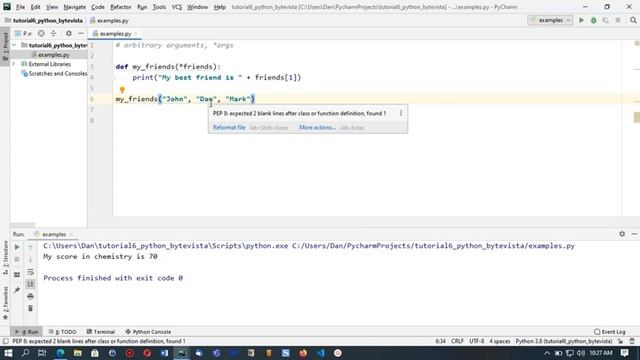Run with coverage icon in top toolbar
The image size is (640, 360).
coord(605,20)
